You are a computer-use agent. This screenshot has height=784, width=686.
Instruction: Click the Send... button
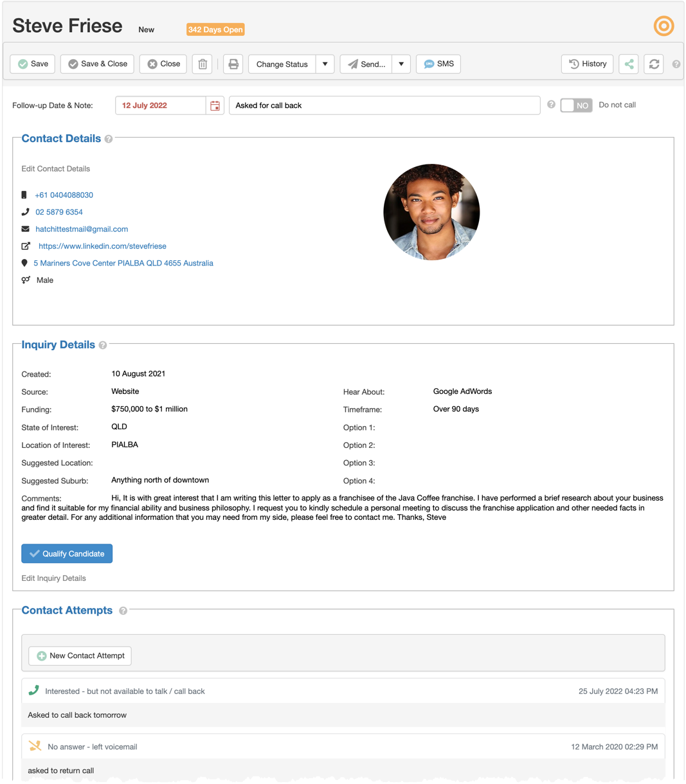pyautogui.click(x=366, y=64)
